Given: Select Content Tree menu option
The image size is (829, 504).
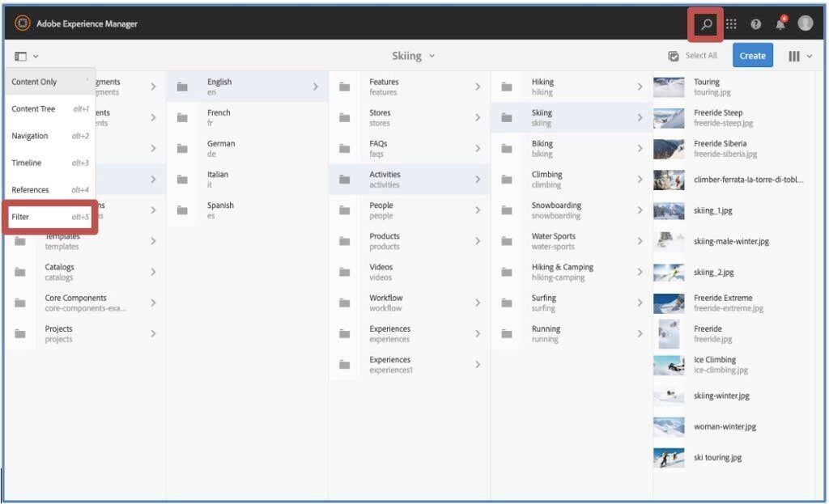Looking at the screenshot, I should pyautogui.click(x=51, y=109).
